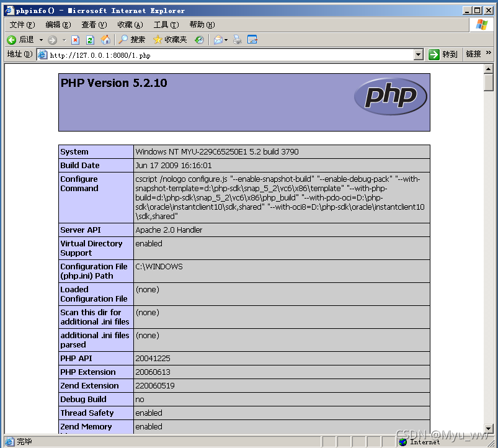Click the 'Loaded Configuration File' label
This screenshot has height=448, width=498.
coord(94,294)
